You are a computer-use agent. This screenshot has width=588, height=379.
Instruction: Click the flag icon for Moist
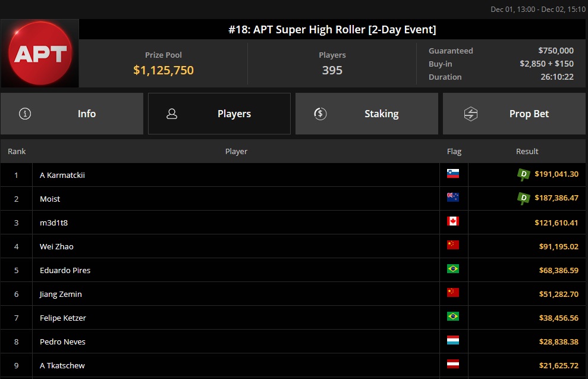tap(453, 198)
